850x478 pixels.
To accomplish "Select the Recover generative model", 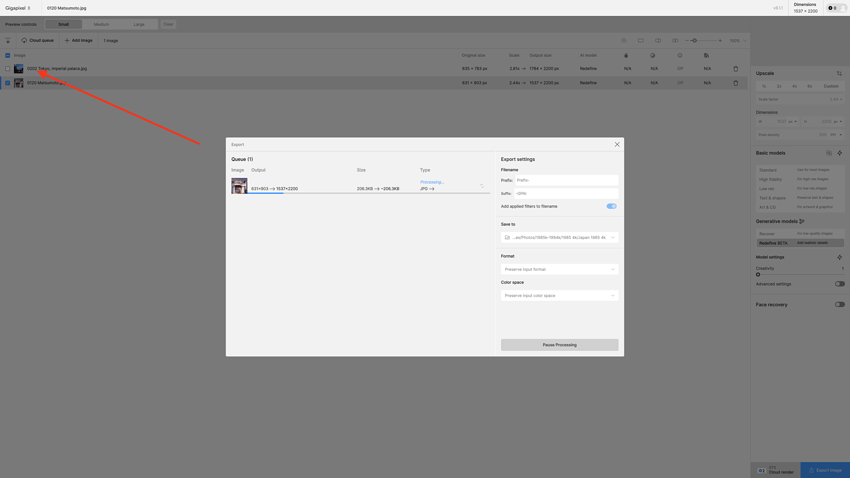I will [x=800, y=234].
